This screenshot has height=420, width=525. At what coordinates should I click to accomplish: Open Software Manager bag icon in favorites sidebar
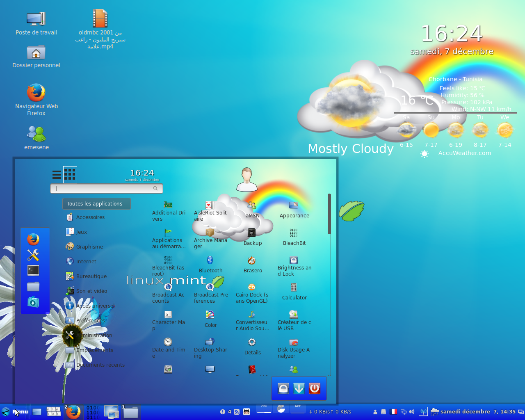33,302
